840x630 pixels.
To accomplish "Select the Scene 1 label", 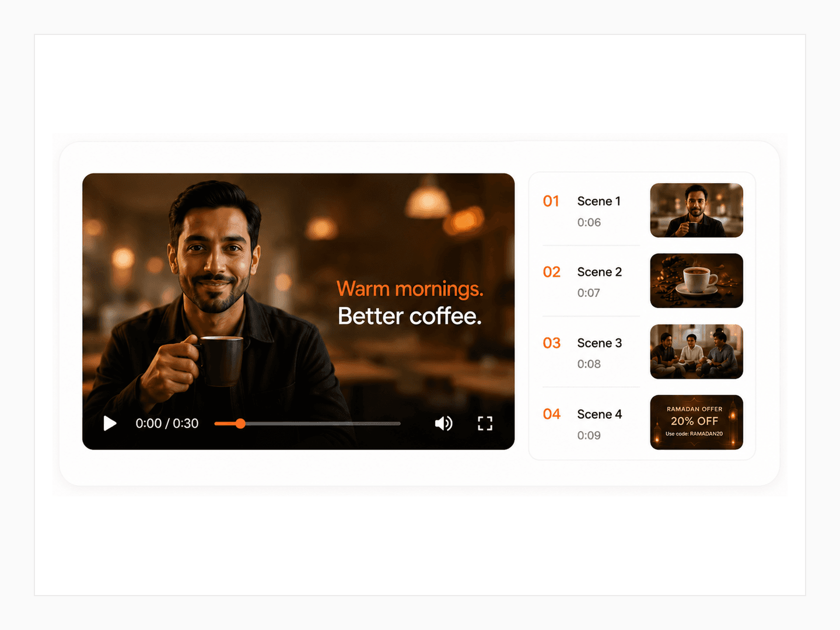I will [x=599, y=201].
